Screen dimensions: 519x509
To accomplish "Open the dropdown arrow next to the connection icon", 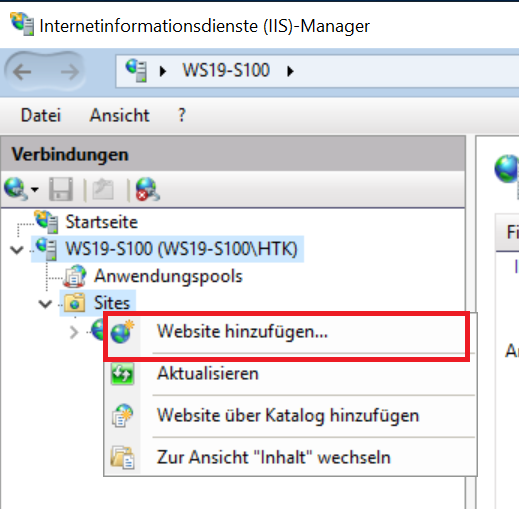I will click(x=35, y=189).
